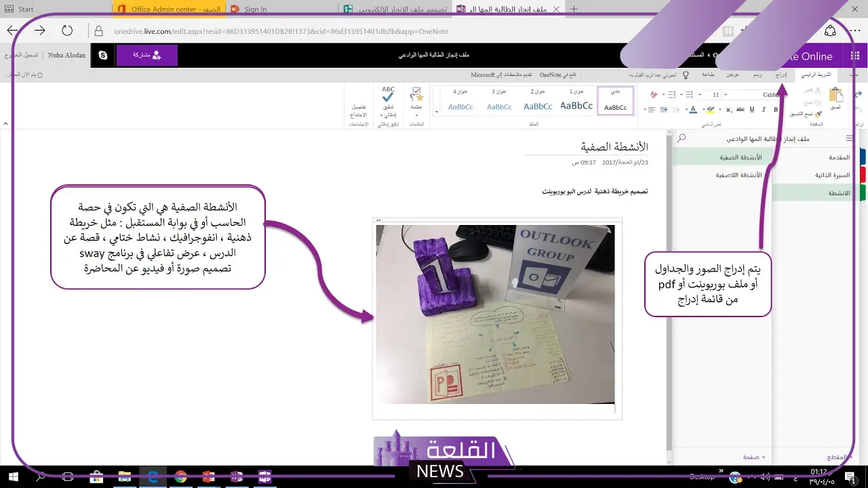This screenshot has width=868, height=488.
Task: Expand the styles gallery arrow
Action: 437,110
